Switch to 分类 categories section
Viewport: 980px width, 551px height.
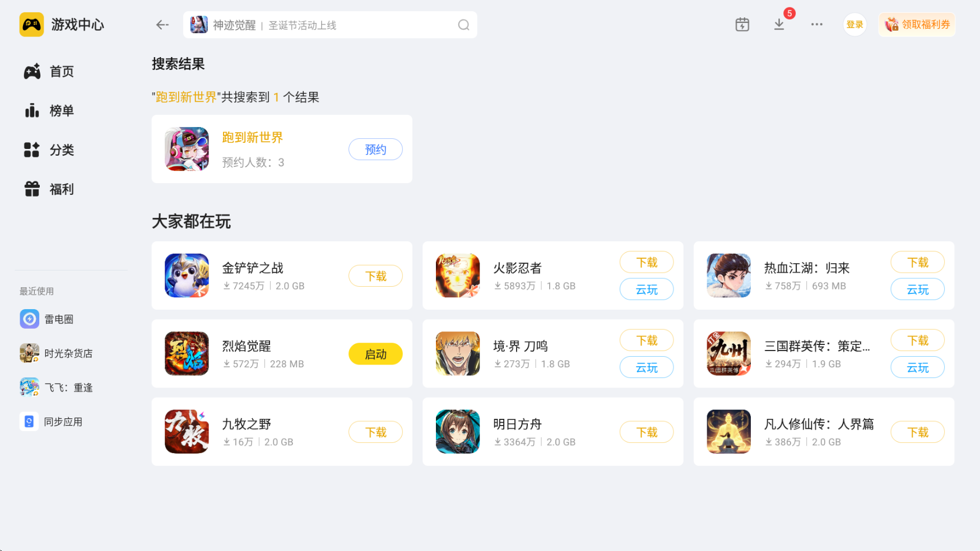click(x=49, y=150)
